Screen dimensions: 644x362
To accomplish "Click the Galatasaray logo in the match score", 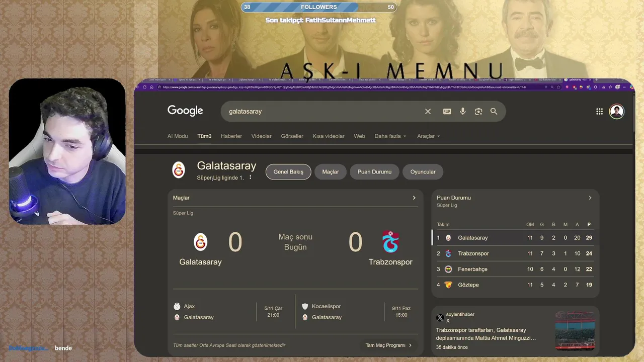I will pos(200,242).
